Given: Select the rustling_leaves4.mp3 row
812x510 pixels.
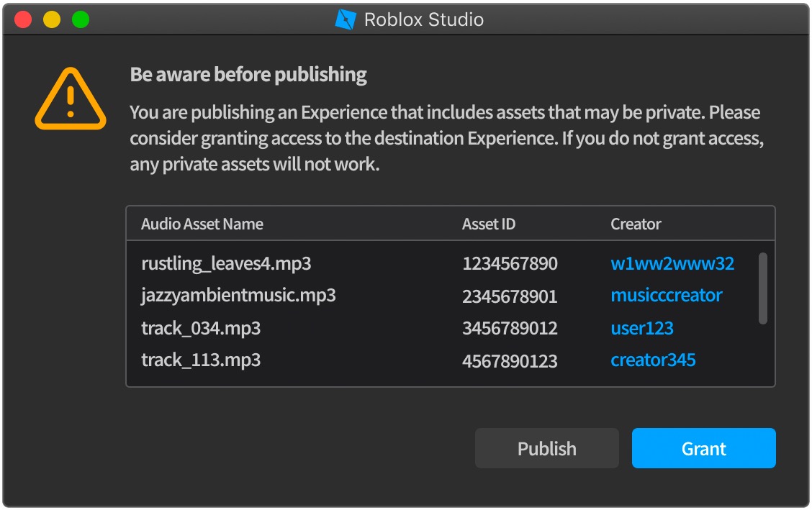Looking at the screenshot, I should click(226, 263).
